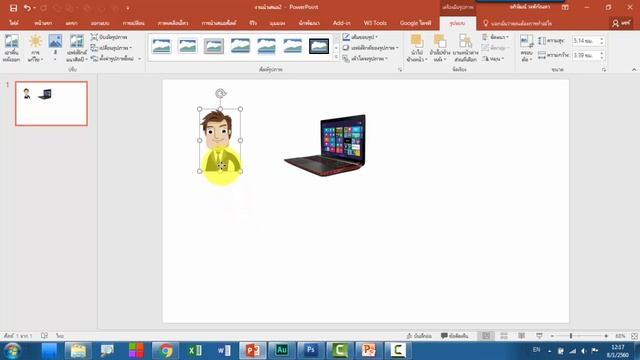Open the Align objects dropdown

pos(496,37)
